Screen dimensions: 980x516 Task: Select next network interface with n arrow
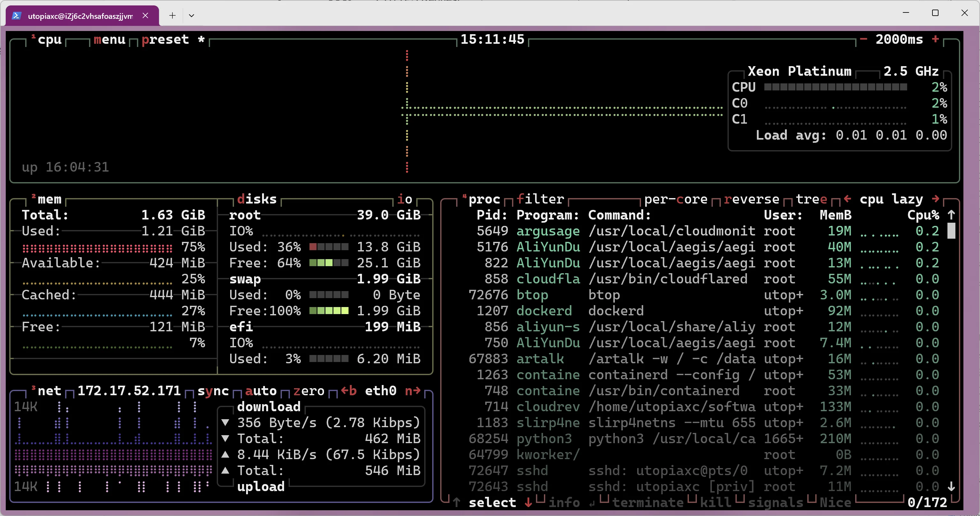(x=413, y=391)
